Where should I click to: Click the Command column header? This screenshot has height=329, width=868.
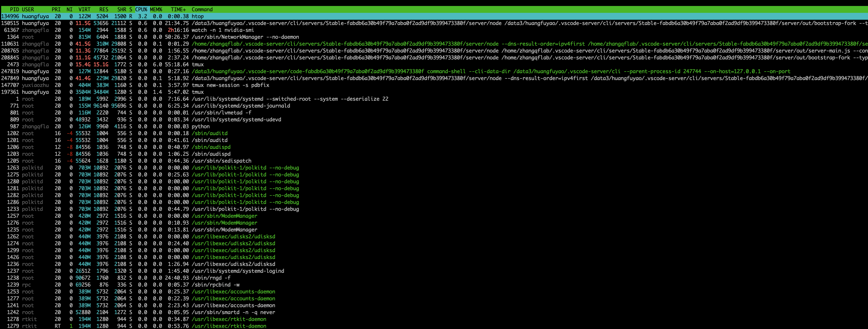[x=202, y=9]
